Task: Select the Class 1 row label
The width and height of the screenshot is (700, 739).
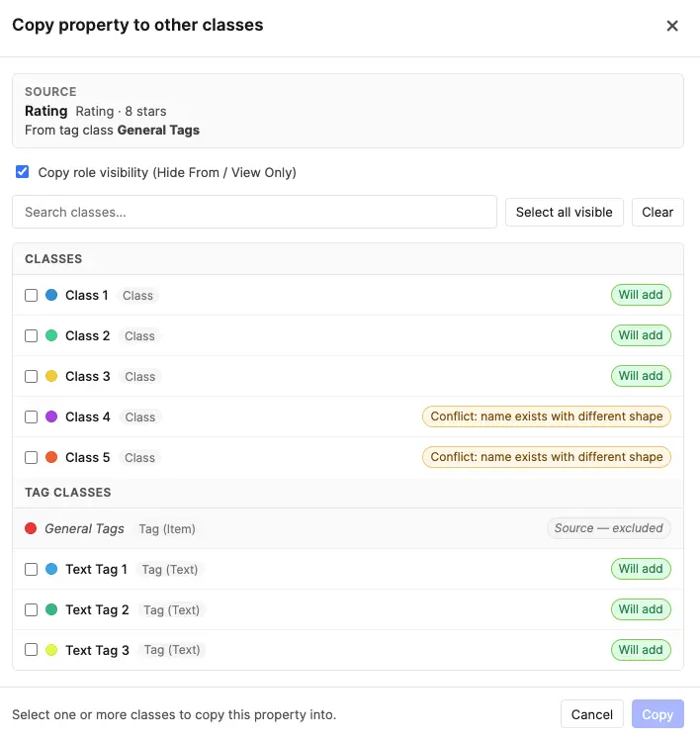Action: [87, 295]
